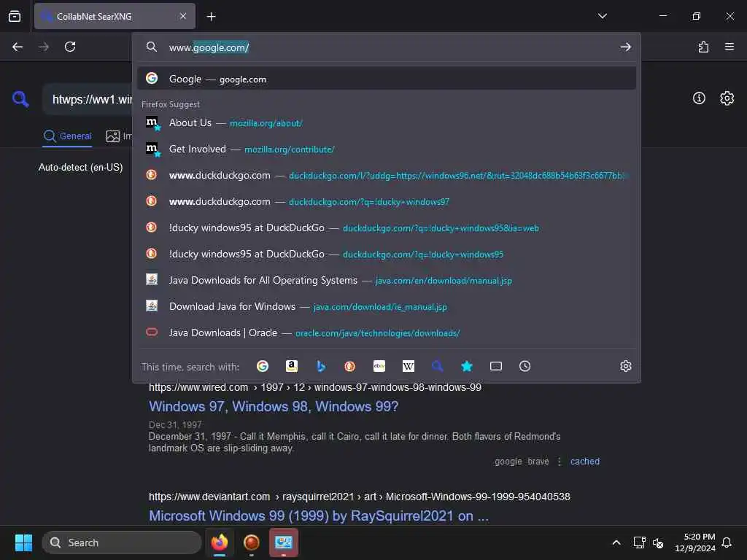Switch to the General search tab
747x560 pixels.
[x=67, y=136]
